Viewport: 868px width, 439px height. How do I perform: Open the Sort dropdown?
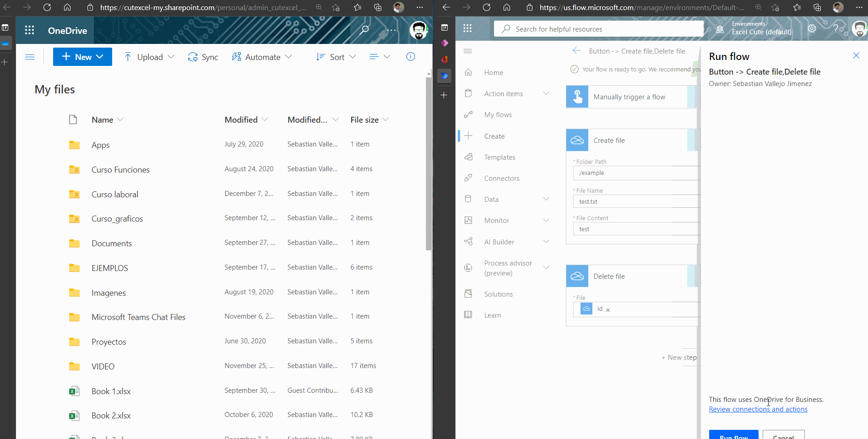(x=336, y=57)
